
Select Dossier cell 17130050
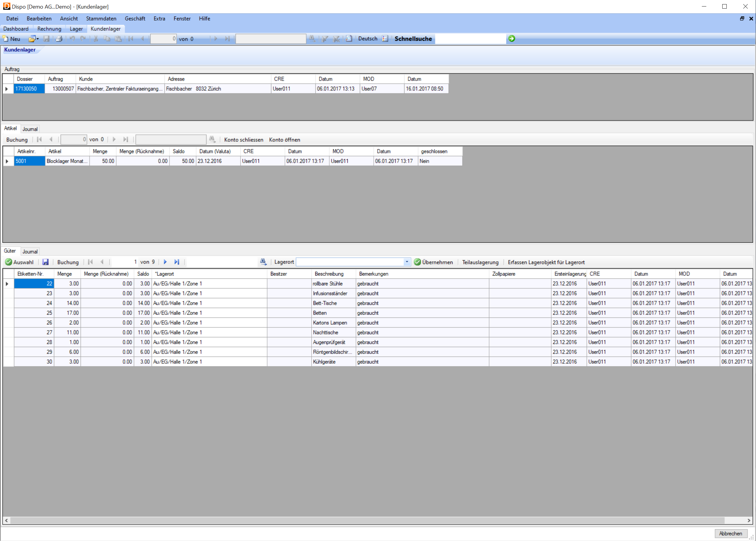pos(29,88)
